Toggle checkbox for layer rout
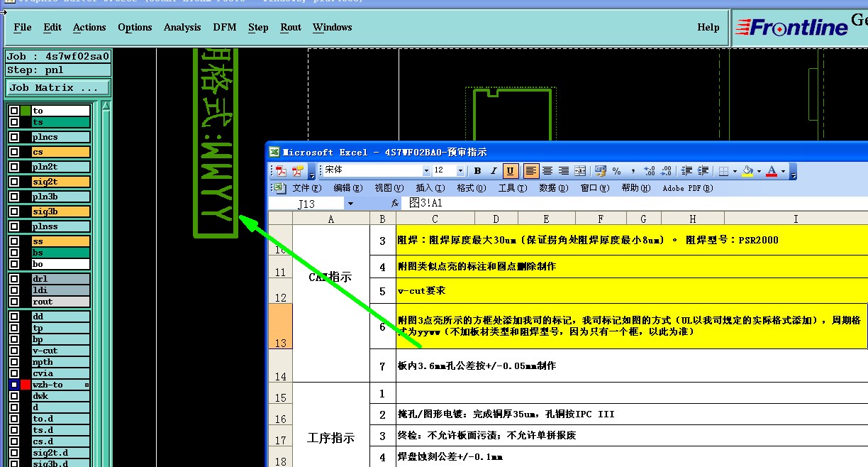 coord(14,302)
